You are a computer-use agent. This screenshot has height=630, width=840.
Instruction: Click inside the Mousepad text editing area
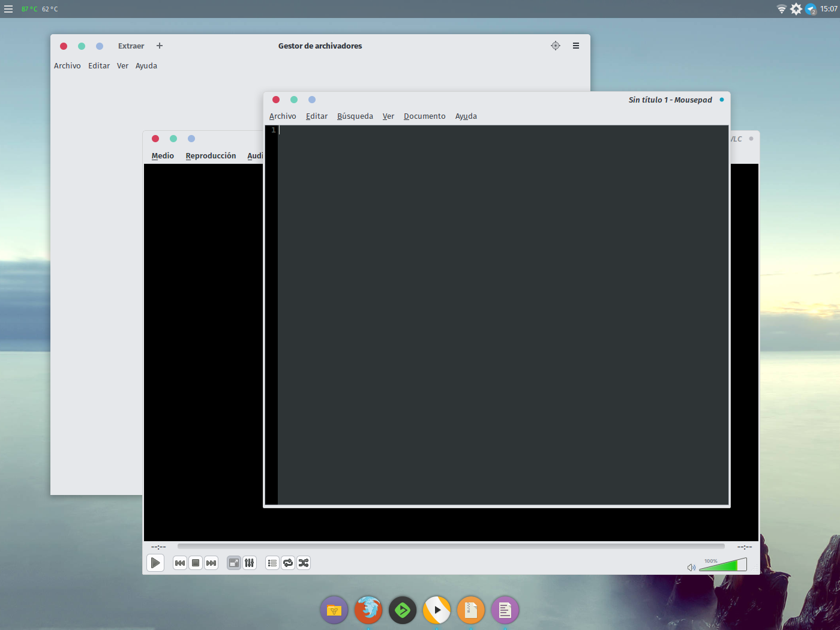point(503,315)
